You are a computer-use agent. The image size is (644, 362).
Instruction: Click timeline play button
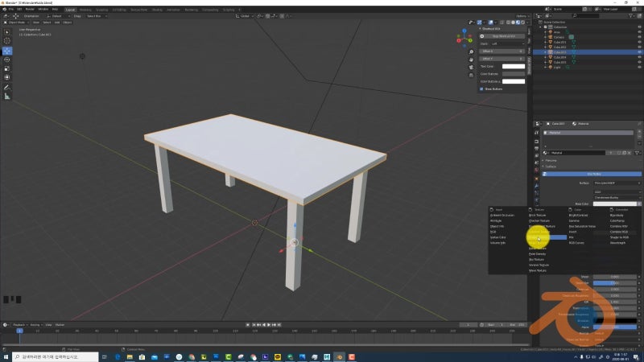click(269, 325)
